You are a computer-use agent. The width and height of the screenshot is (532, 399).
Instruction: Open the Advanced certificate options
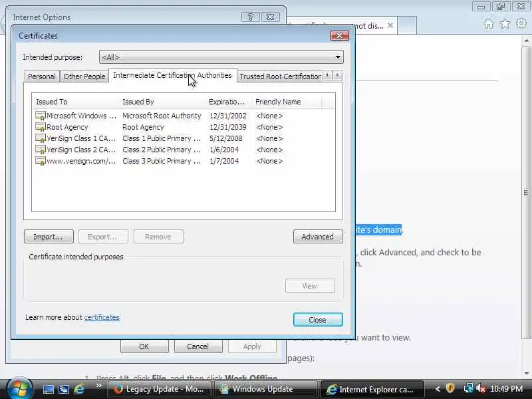pos(318,237)
